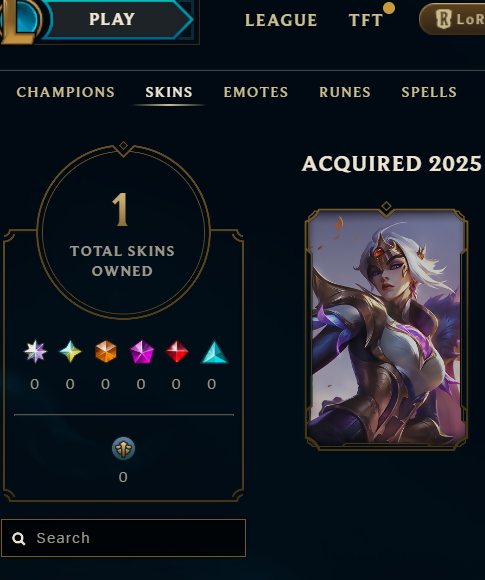Go to the Runes tab

coord(345,92)
